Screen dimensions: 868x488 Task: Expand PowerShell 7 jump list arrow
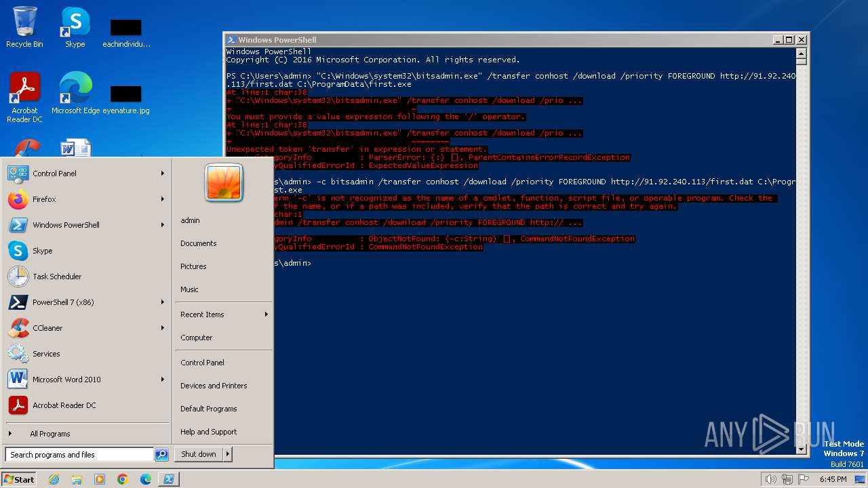(x=163, y=302)
